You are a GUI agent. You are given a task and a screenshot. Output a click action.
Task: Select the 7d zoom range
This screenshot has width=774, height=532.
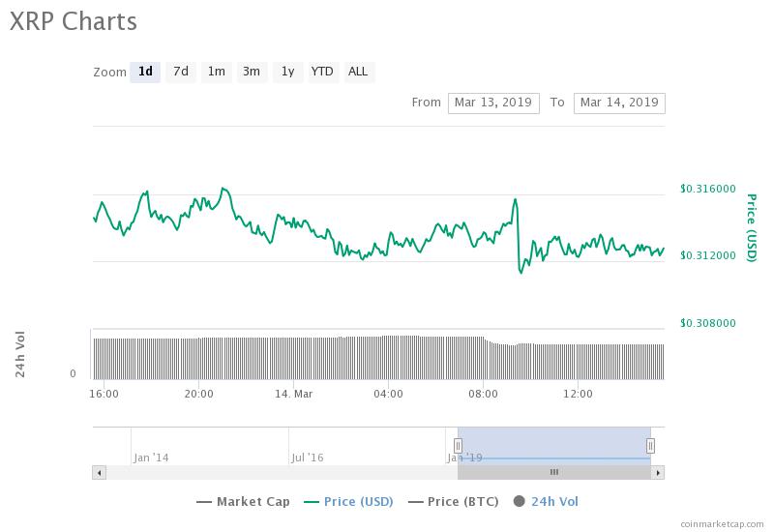pyautogui.click(x=181, y=72)
